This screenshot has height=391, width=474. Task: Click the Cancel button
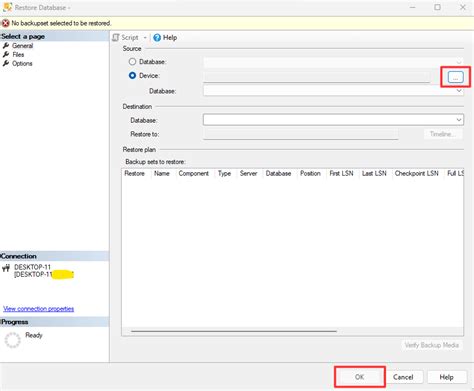[403, 377]
